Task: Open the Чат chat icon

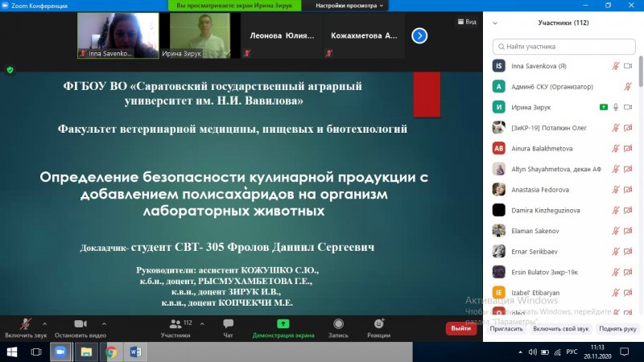Action: click(228, 328)
